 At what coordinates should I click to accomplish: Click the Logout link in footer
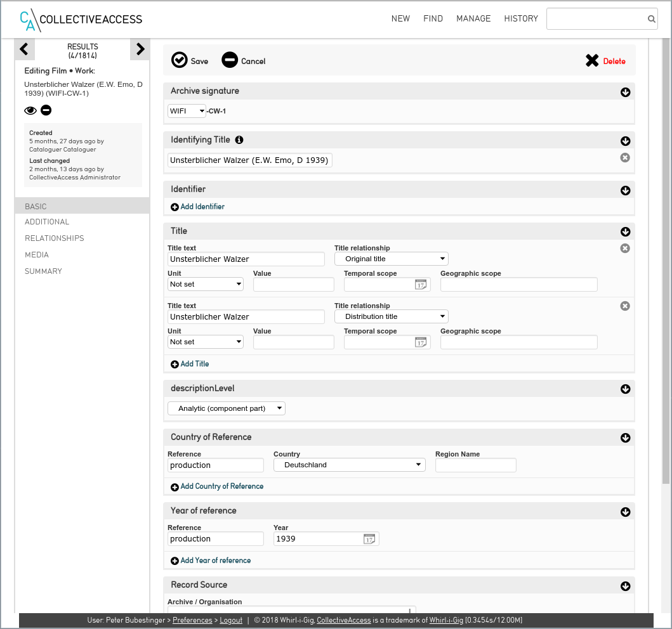tap(231, 620)
